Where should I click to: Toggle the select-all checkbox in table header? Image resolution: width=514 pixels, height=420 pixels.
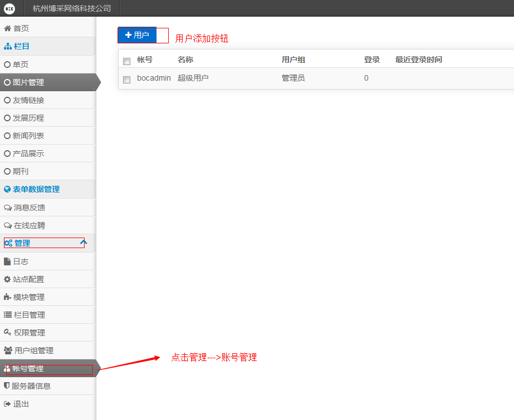(126, 61)
